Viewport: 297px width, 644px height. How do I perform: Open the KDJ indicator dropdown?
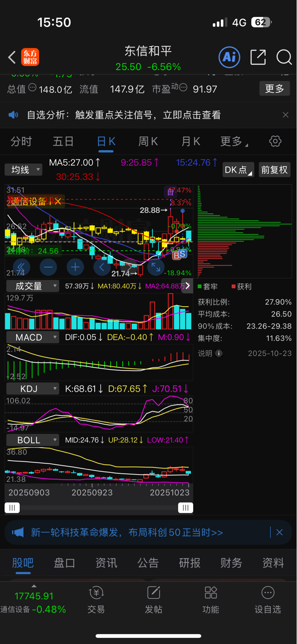coord(33,389)
